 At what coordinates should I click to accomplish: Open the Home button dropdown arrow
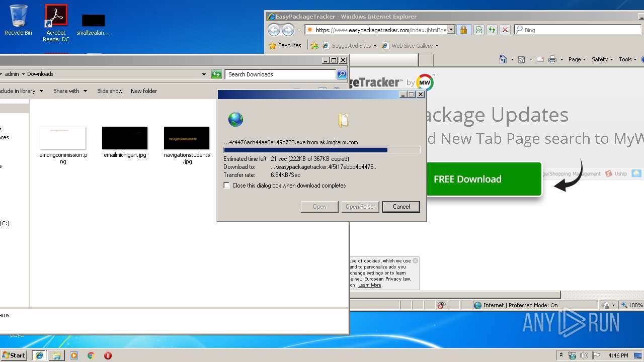pyautogui.click(x=512, y=60)
